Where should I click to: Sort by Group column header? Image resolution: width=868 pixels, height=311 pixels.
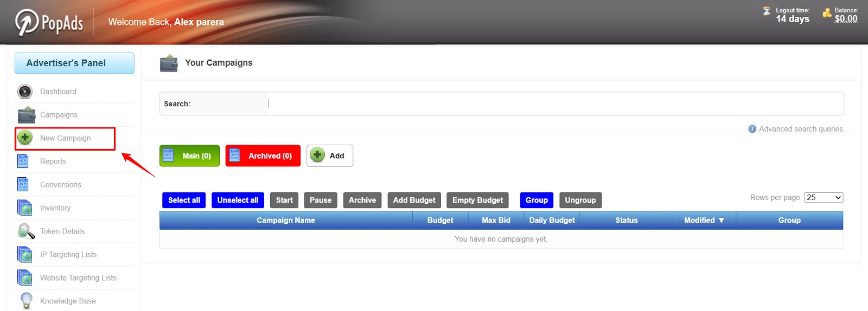pyautogui.click(x=789, y=221)
